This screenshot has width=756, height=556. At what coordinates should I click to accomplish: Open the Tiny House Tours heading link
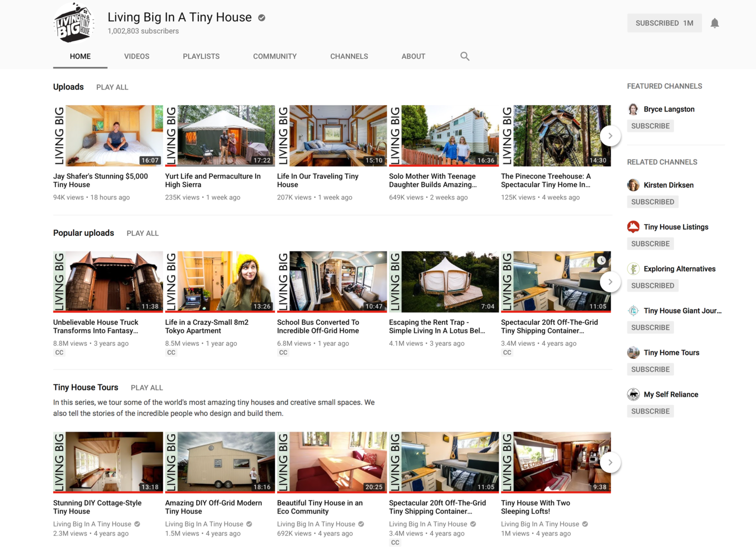click(86, 387)
